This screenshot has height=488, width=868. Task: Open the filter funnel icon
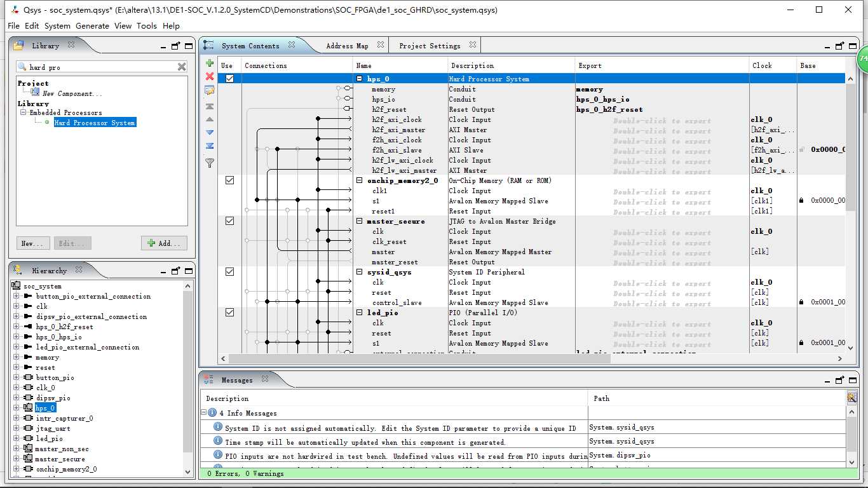210,163
